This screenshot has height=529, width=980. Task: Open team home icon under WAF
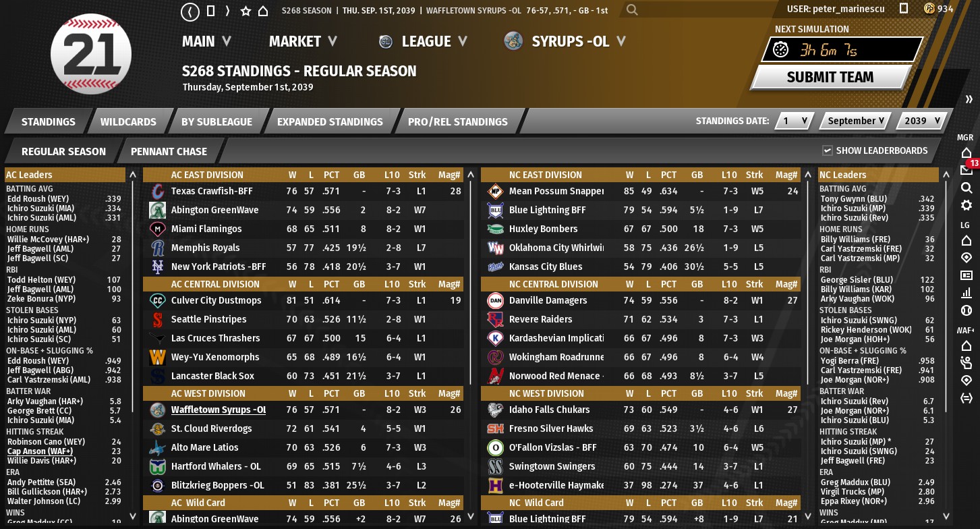click(x=966, y=345)
